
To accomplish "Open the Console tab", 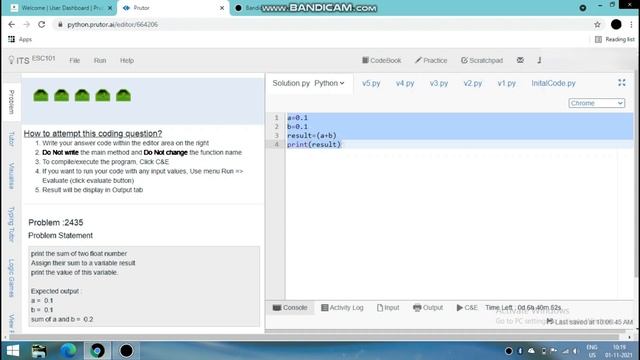I will 290,307.
